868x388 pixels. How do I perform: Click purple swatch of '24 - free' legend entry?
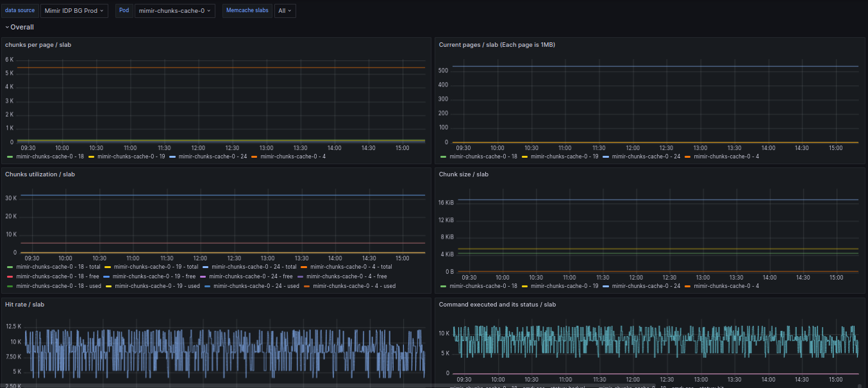point(203,276)
